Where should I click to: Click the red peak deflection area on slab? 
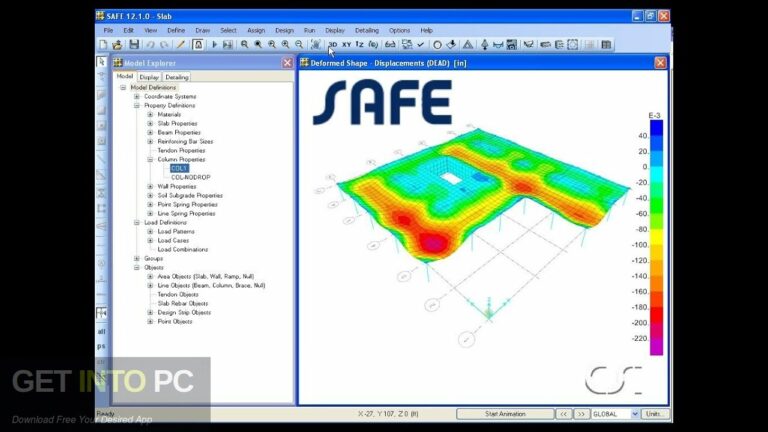tap(432, 242)
